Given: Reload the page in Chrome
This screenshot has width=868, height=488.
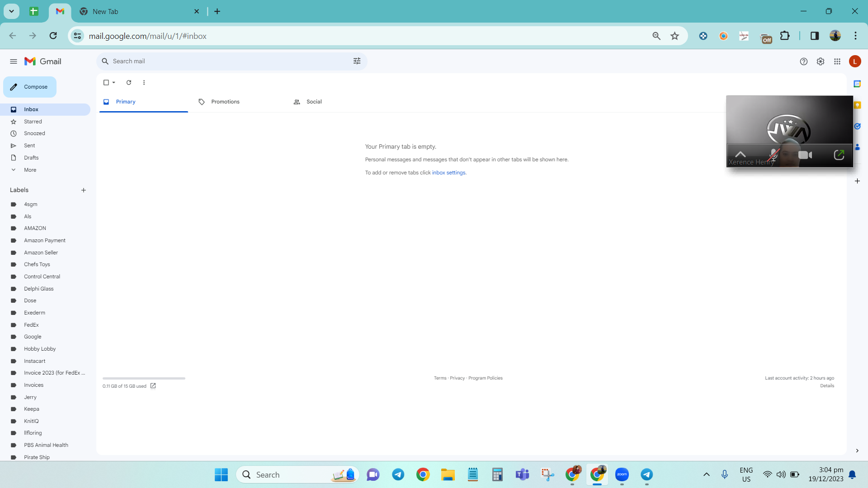Looking at the screenshot, I should [53, 36].
